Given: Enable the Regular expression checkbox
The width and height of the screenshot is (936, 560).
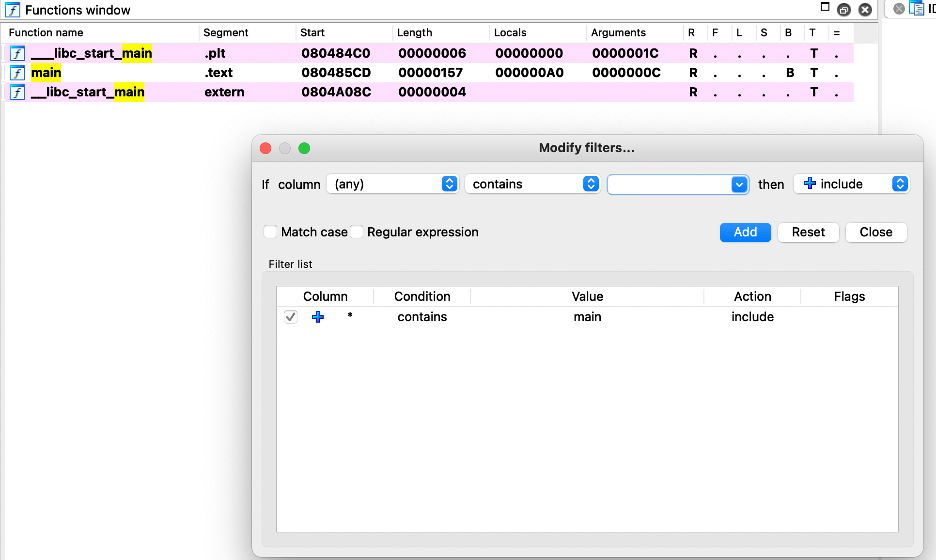Looking at the screenshot, I should click(x=357, y=232).
